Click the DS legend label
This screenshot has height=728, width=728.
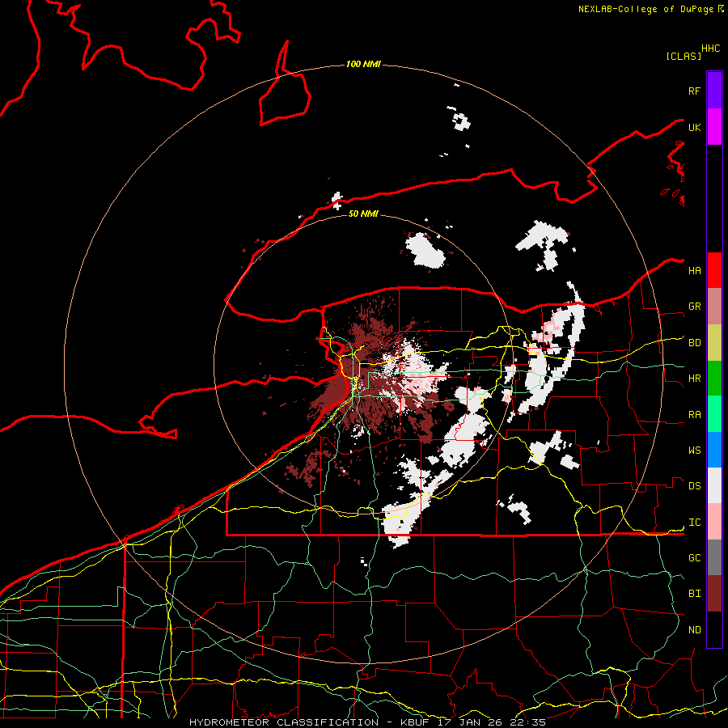pyautogui.click(x=694, y=486)
